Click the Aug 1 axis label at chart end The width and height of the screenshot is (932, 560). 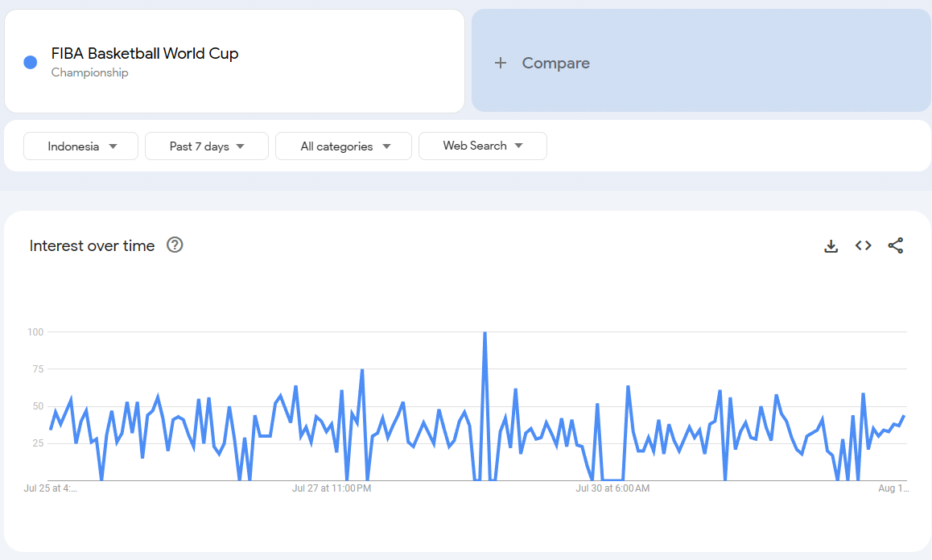pos(894,488)
